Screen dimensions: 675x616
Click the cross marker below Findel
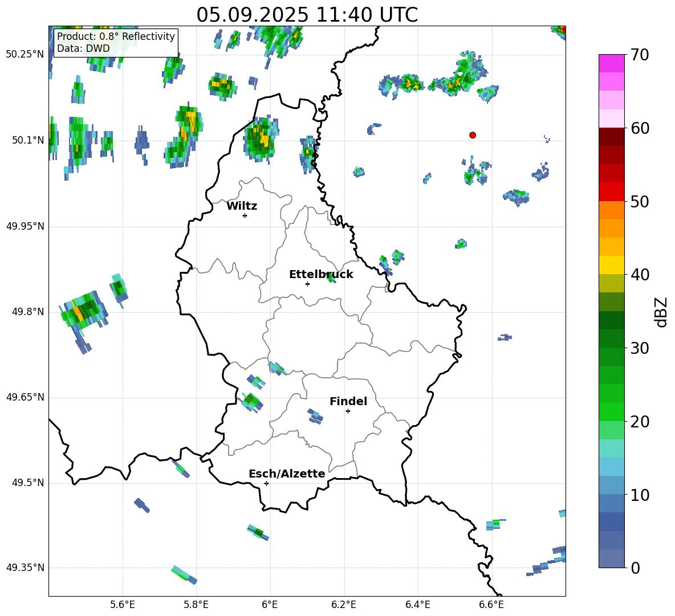tap(348, 411)
